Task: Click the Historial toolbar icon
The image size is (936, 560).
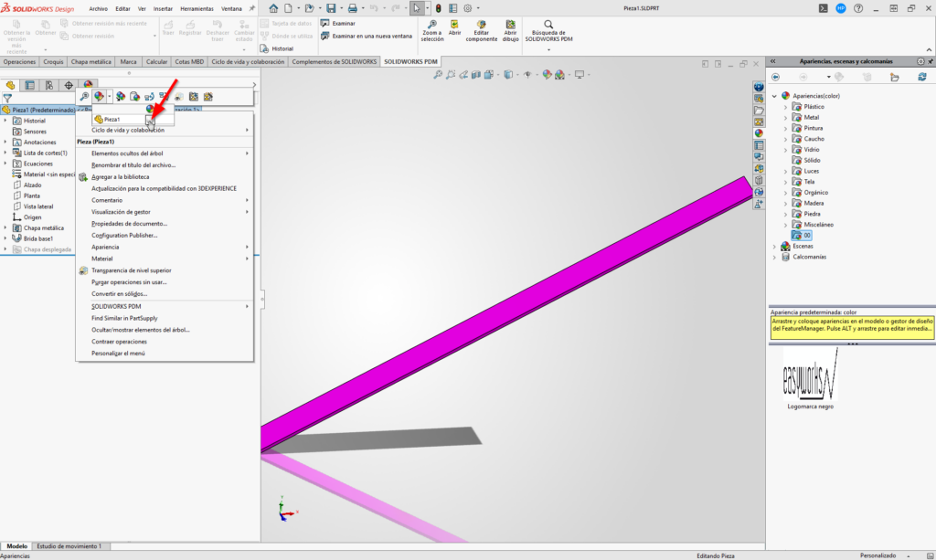Action: pyautogui.click(x=264, y=49)
